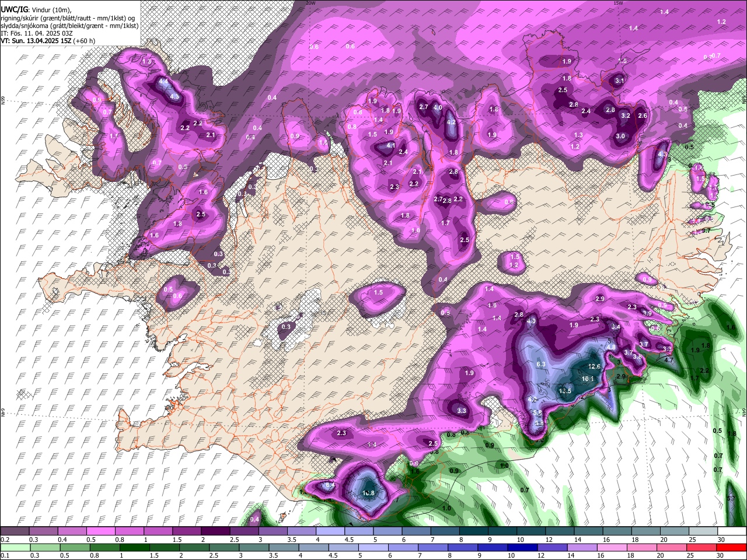Select the darkest purple swatch between 2 and 2.5, upper scale
Screen dimensions: 747x560
pyautogui.click(x=216, y=531)
